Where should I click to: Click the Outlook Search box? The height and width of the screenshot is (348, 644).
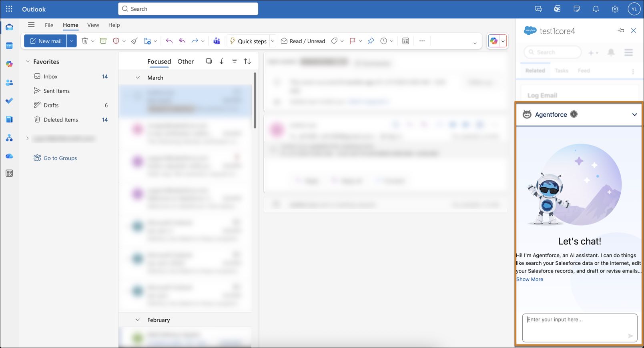[x=188, y=9]
